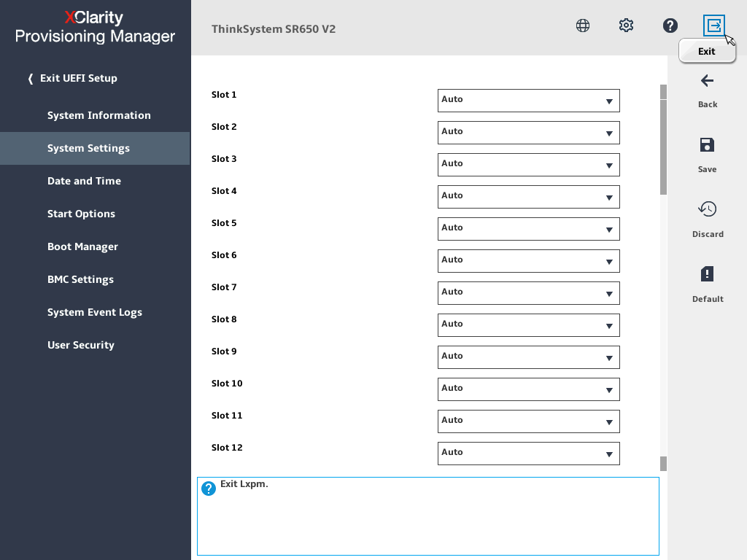747x560 pixels.
Task: Click the Save floppy disk icon
Action: (x=707, y=145)
